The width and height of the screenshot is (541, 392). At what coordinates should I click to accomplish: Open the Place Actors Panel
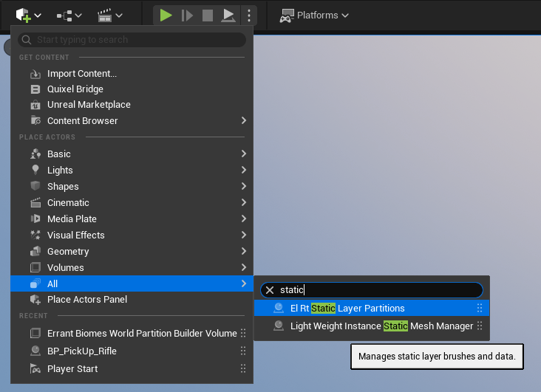pyautogui.click(x=132, y=299)
